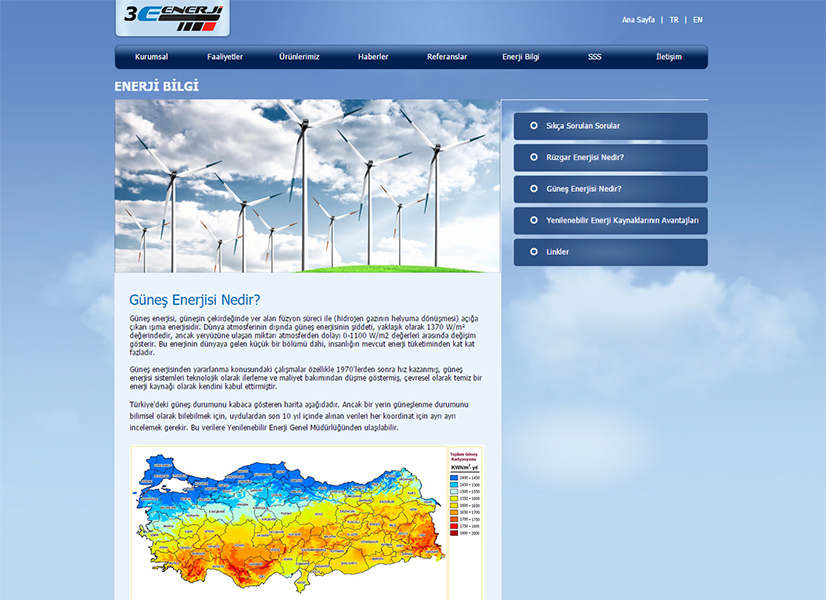Open the SSS navigation item
The image size is (826, 600).
595,57
